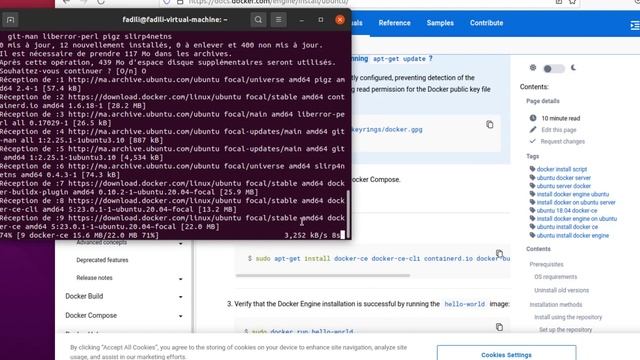This screenshot has height=360, width=640.
Task: Jump to Prerequisites in the contents
Action: (546, 264)
